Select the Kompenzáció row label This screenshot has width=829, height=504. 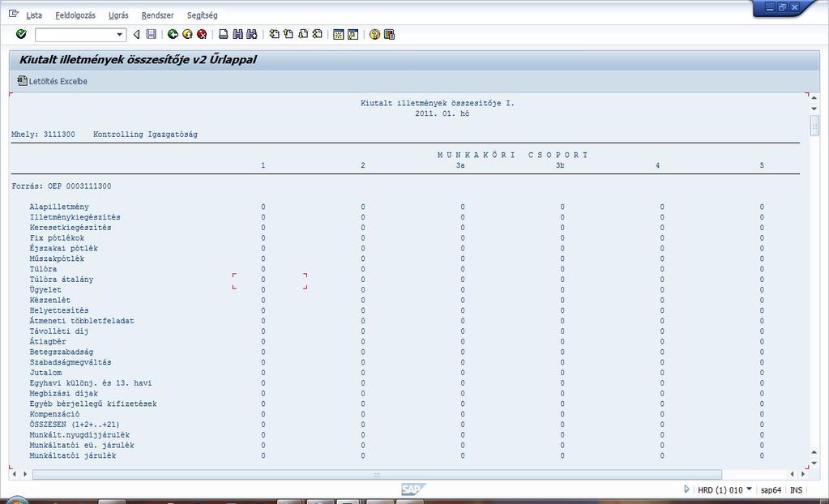tap(54, 414)
